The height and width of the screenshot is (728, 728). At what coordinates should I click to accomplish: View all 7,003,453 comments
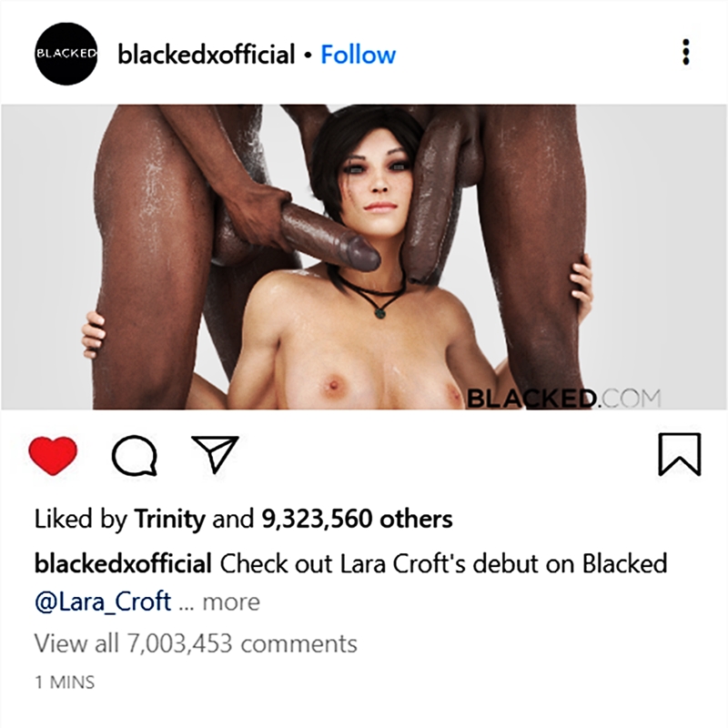click(196, 643)
